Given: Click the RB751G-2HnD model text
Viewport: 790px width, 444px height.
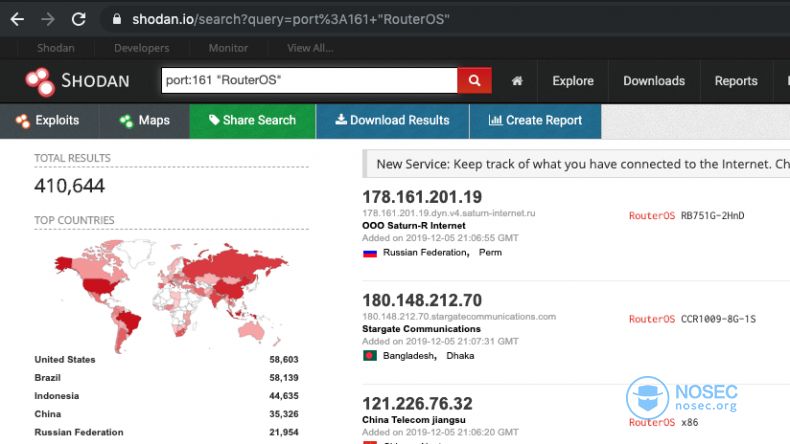Looking at the screenshot, I should pos(712,216).
